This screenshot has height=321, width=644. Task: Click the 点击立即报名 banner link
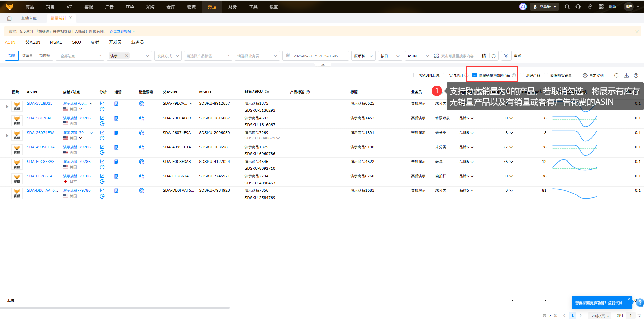tap(122, 31)
